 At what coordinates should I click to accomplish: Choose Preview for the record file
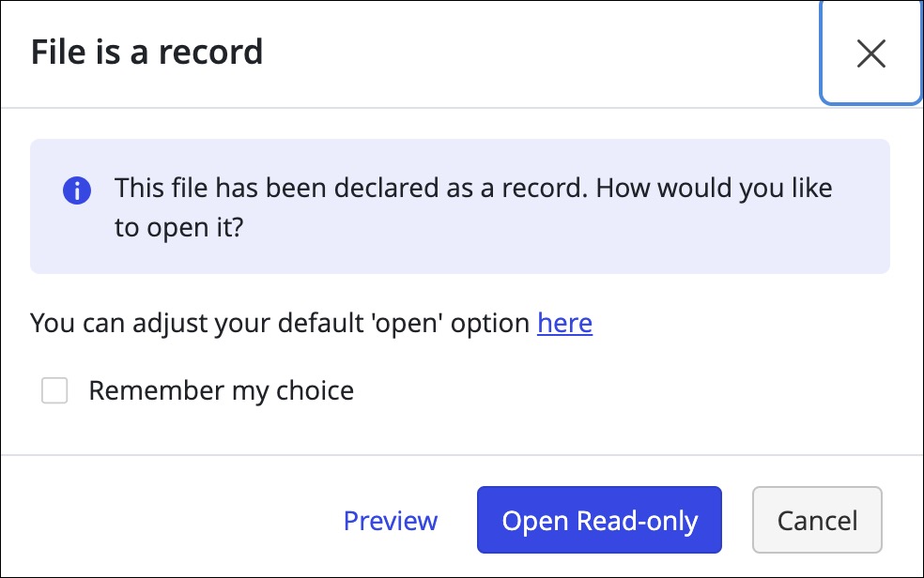point(391,520)
